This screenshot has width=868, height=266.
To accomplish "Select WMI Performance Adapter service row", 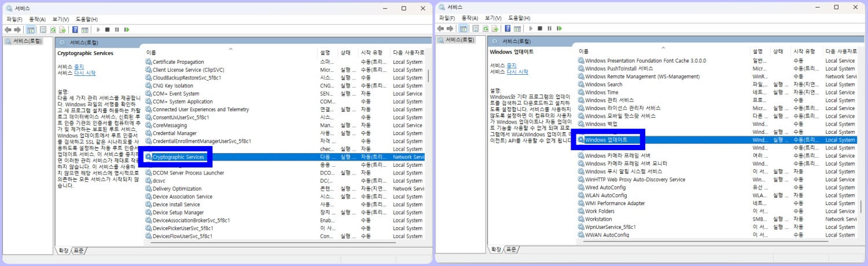I will click(x=717, y=203).
